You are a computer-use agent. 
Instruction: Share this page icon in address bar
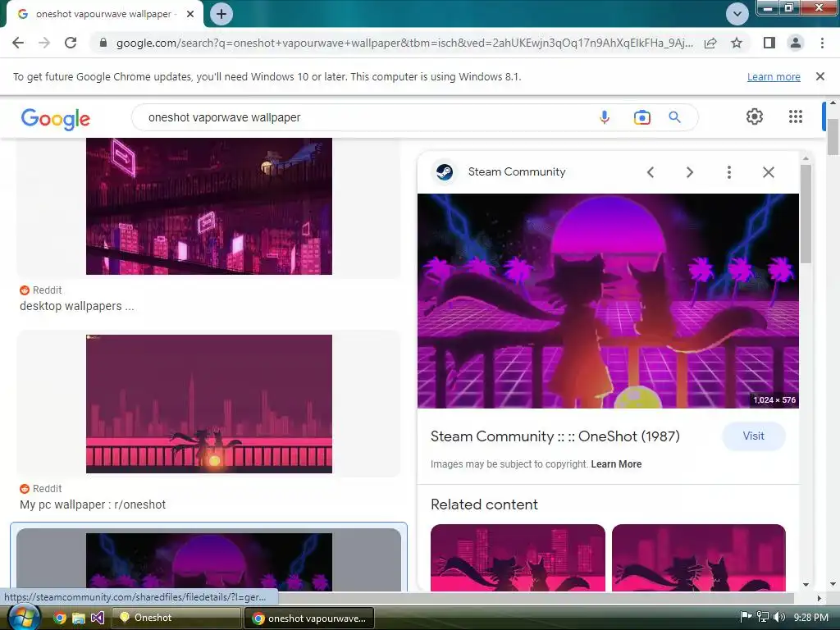[x=710, y=43]
